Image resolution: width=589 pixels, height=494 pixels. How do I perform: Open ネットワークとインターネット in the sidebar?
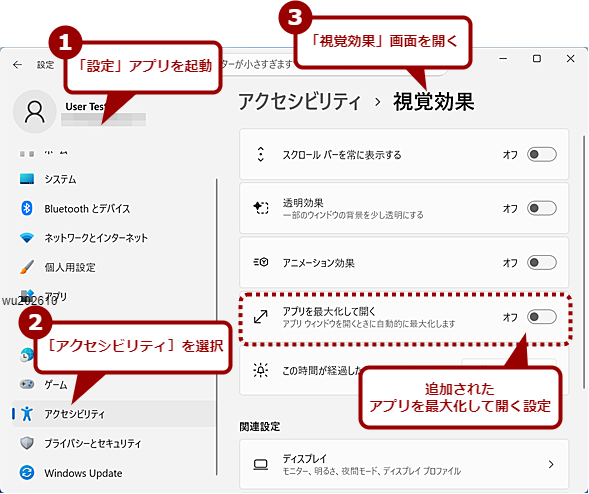click(x=113, y=237)
